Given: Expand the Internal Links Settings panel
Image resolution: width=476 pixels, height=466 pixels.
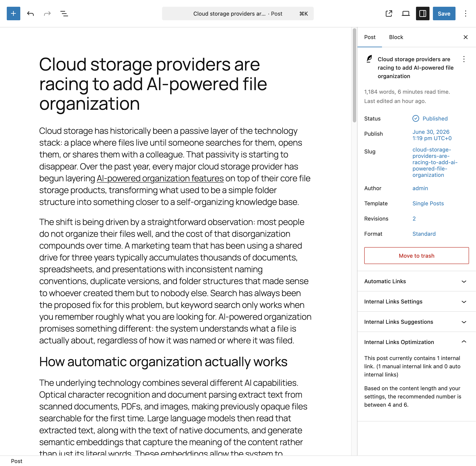Looking at the screenshot, I should point(417,302).
